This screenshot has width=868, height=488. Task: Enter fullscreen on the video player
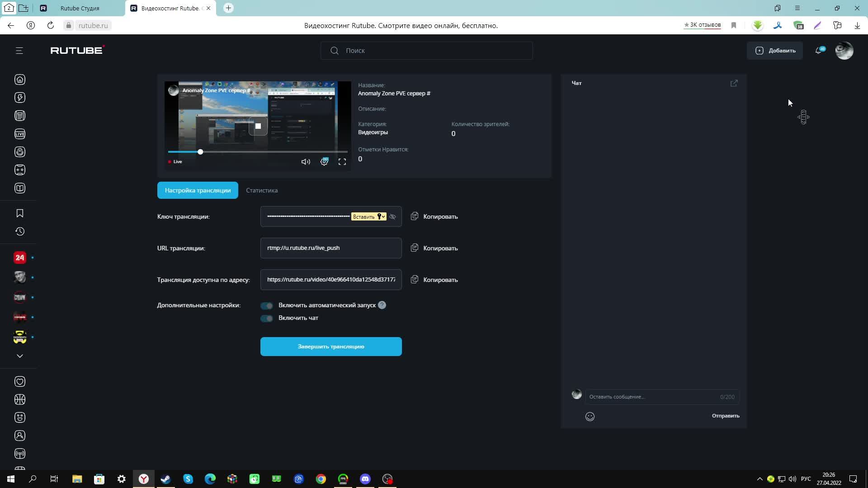point(342,162)
